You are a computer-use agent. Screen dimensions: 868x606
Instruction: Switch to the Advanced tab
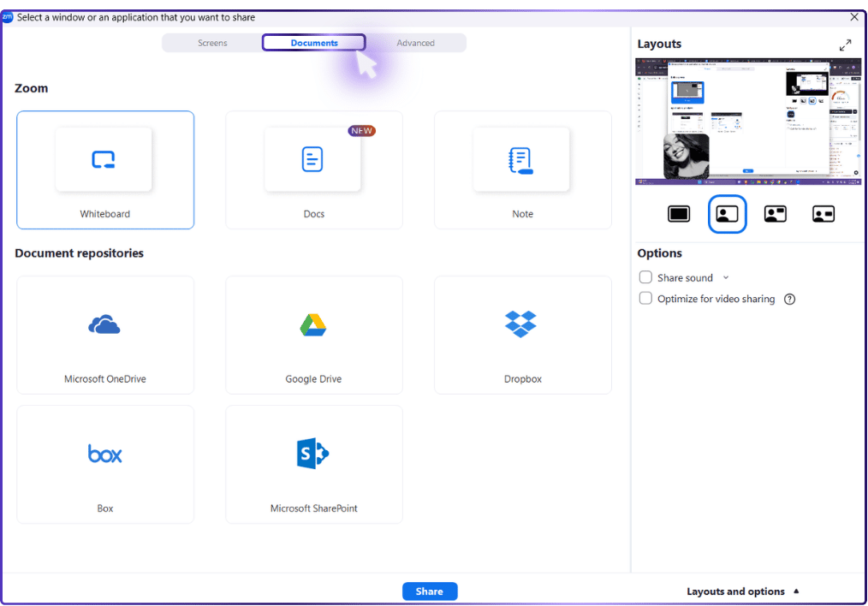click(415, 43)
